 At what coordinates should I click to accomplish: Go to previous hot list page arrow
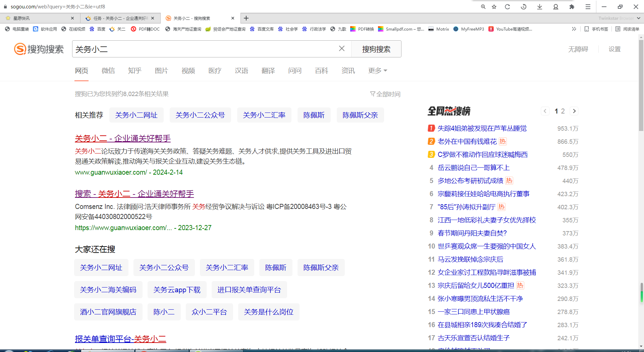click(545, 111)
